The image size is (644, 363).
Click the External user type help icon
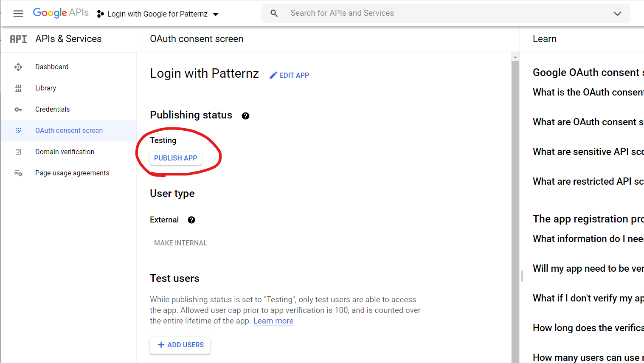coord(191,220)
